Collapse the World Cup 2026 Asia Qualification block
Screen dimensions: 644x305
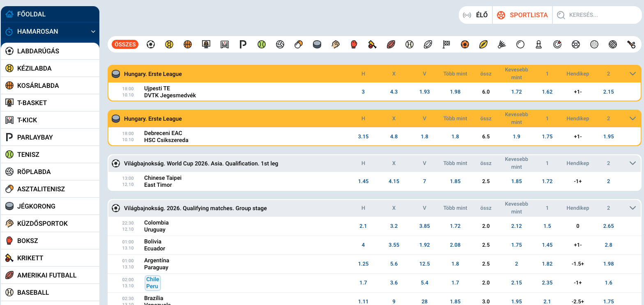click(x=632, y=163)
